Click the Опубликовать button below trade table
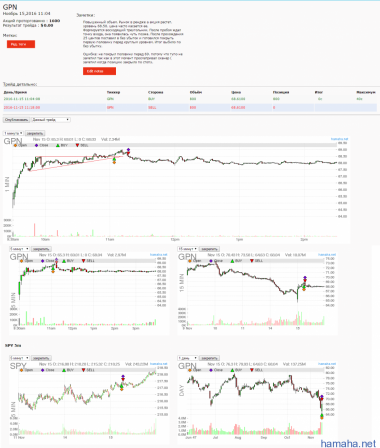The width and height of the screenshot is (380, 448). pos(16,120)
